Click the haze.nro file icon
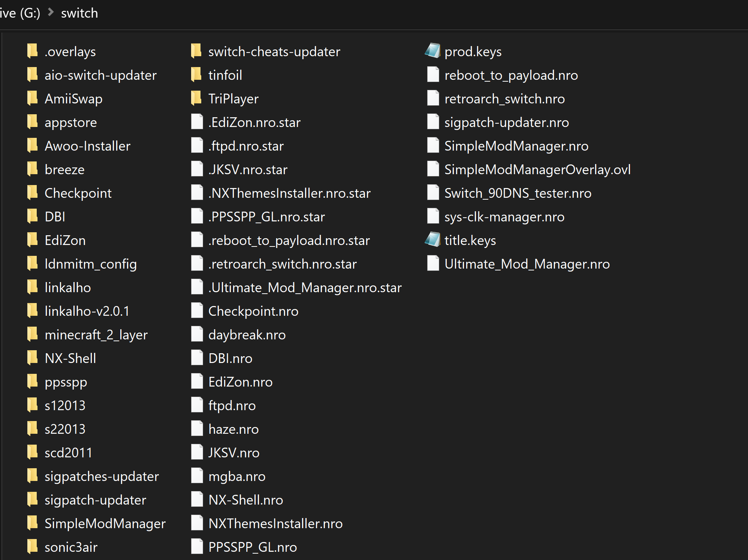Image resolution: width=748 pixels, height=560 pixels. 197,429
